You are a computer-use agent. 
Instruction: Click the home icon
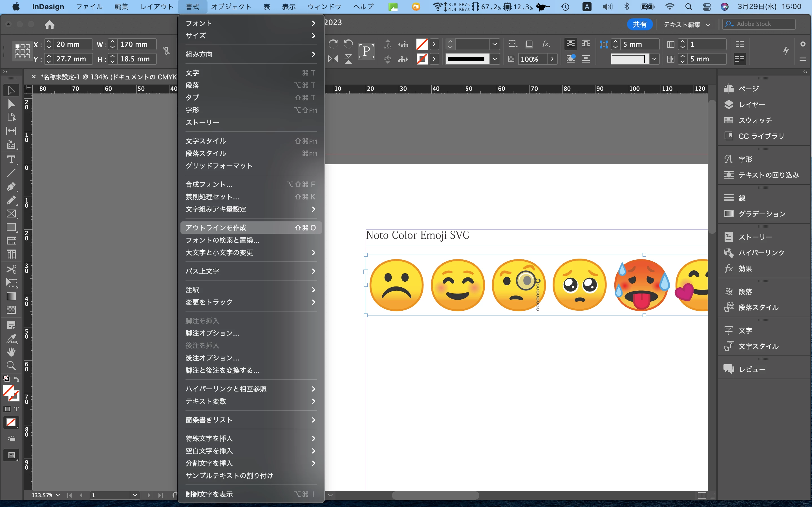click(x=49, y=25)
